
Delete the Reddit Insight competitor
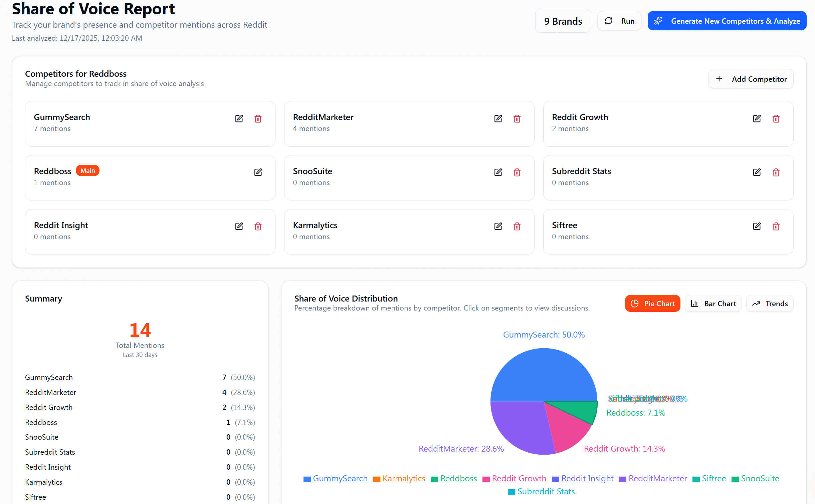(x=258, y=226)
